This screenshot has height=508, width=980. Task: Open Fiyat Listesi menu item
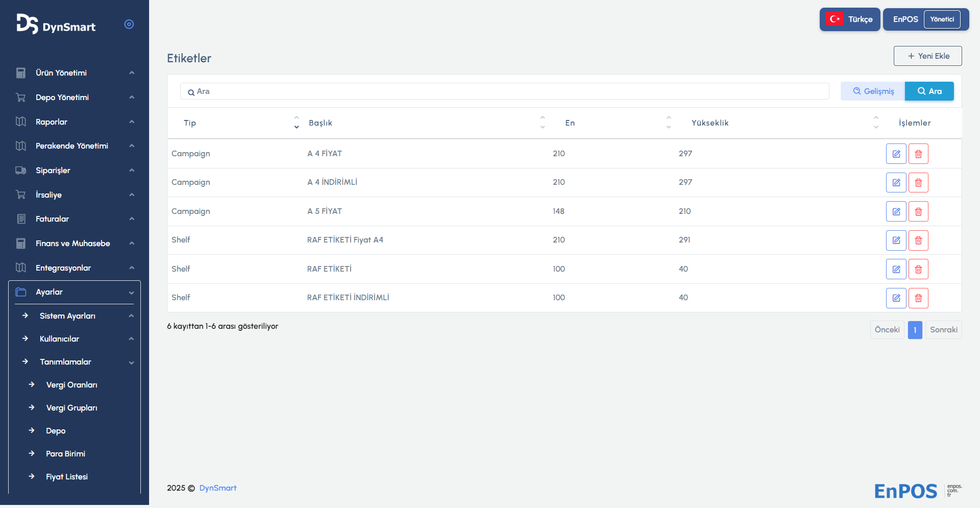pyautogui.click(x=67, y=477)
